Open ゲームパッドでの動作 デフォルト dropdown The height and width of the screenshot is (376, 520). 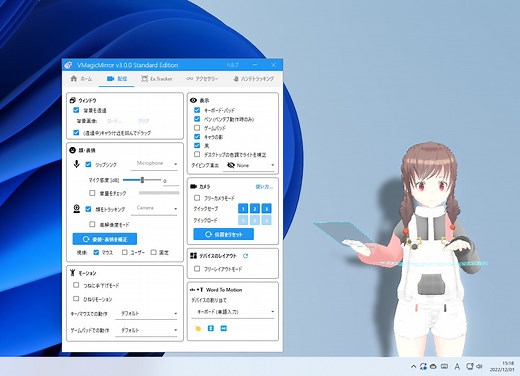point(146,330)
